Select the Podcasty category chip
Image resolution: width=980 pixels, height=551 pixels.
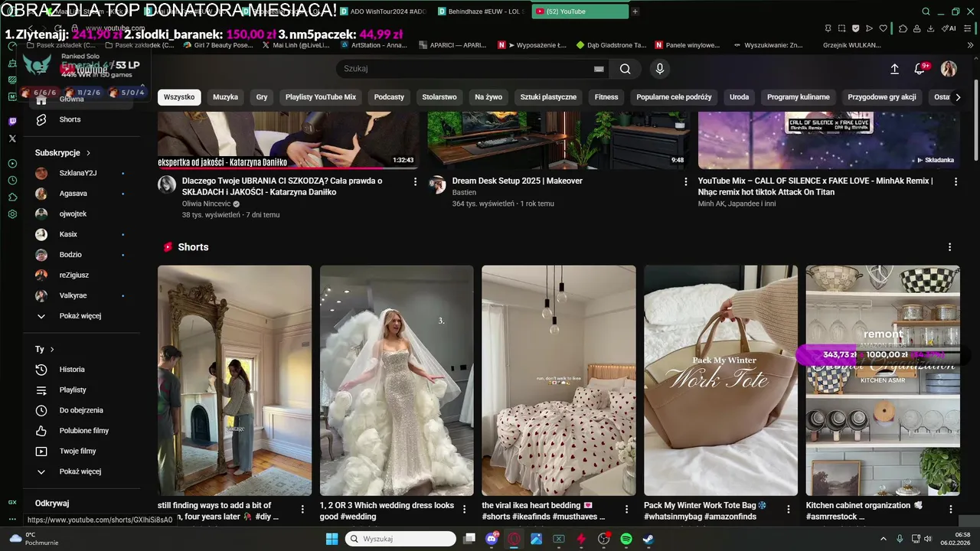click(x=390, y=97)
